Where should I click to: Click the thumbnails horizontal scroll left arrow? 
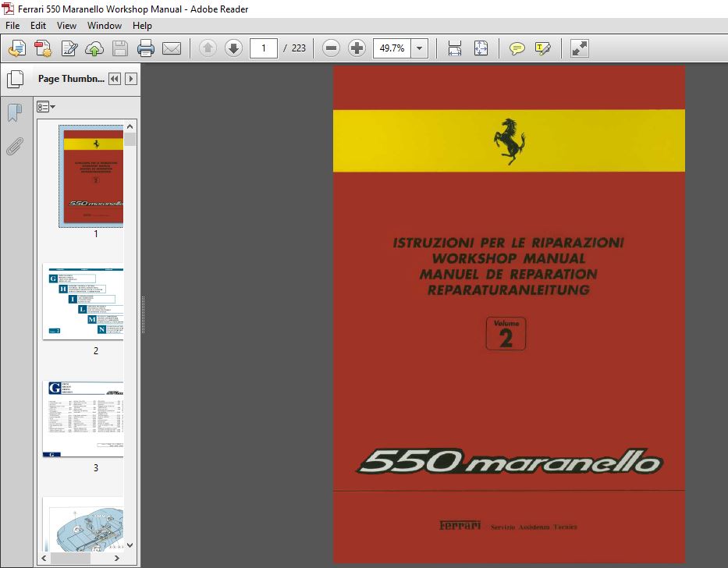point(44,558)
